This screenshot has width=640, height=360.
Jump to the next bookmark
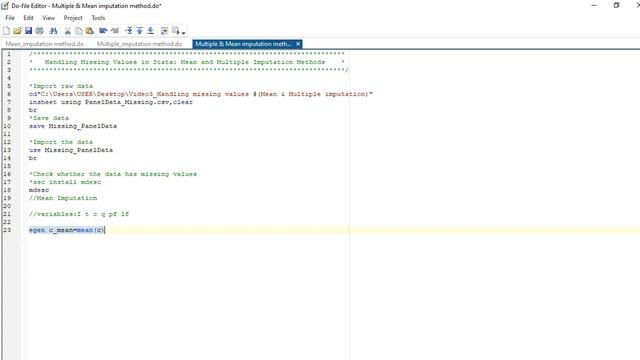(x=151, y=31)
